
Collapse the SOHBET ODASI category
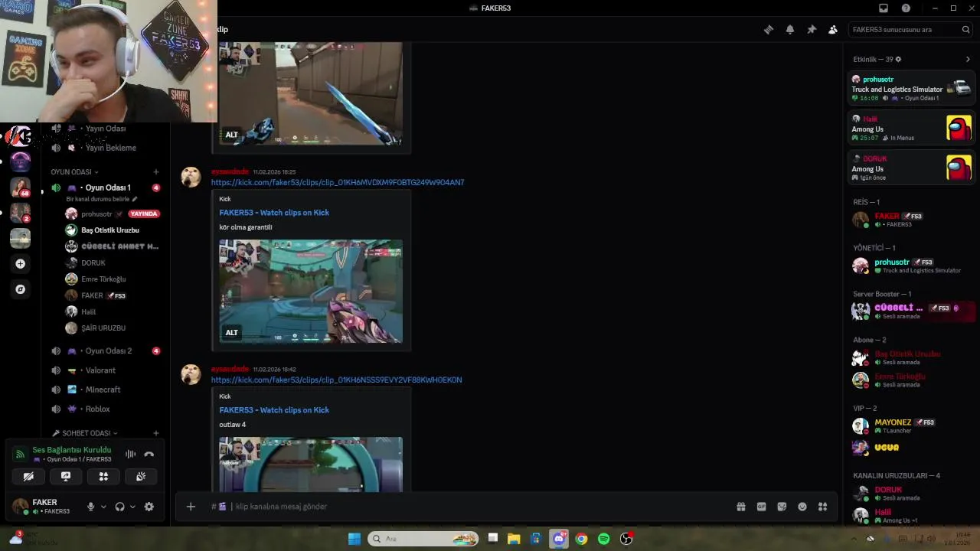(x=85, y=433)
